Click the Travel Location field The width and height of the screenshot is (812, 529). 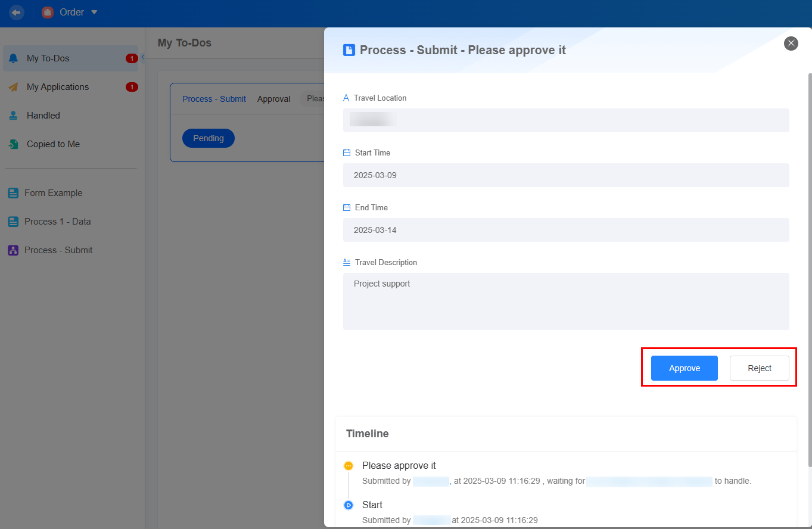[x=566, y=120]
